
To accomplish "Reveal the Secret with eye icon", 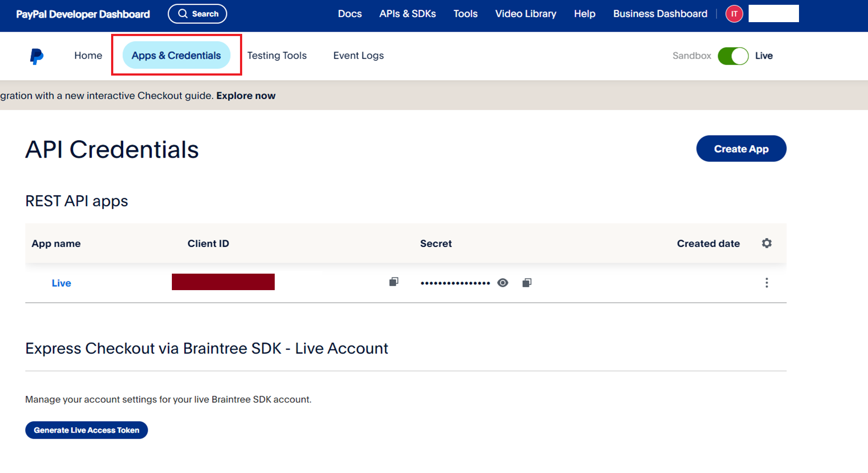I will tap(503, 283).
